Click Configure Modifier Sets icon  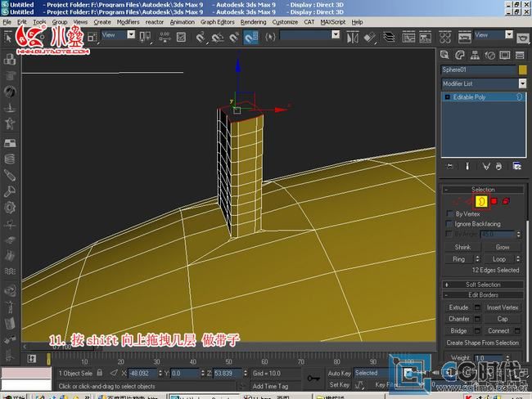coord(517,166)
